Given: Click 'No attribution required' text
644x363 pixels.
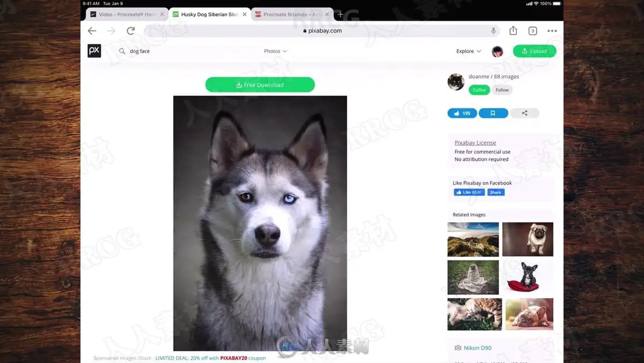Looking at the screenshot, I should (x=481, y=159).
